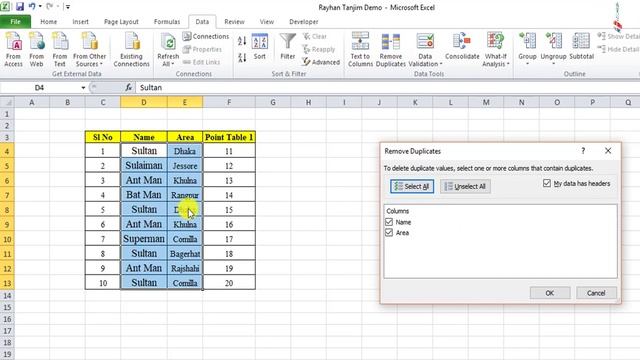Open Text to Columns wizard
Viewport: 640px width, 360px height.
tap(360, 49)
